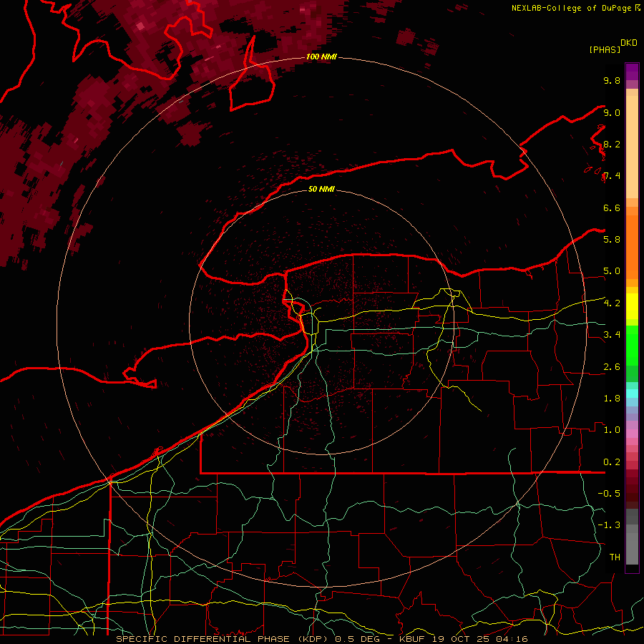
Task: Click the 0.5 DEG elevation text
Action: click(357, 639)
